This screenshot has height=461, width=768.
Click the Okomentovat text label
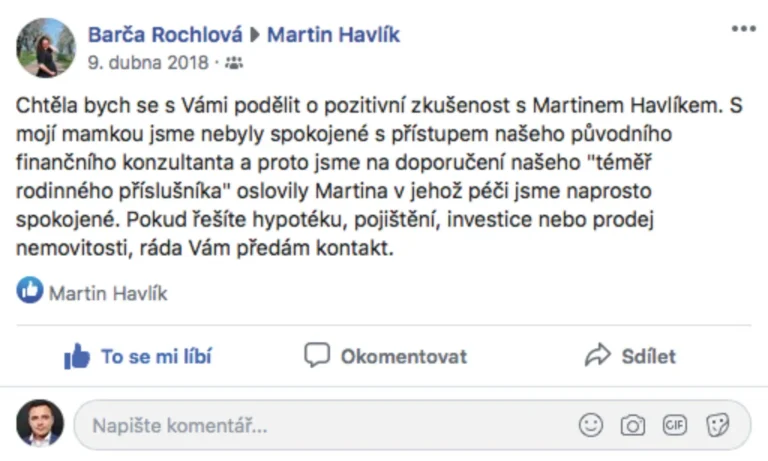tap(403, 357)
